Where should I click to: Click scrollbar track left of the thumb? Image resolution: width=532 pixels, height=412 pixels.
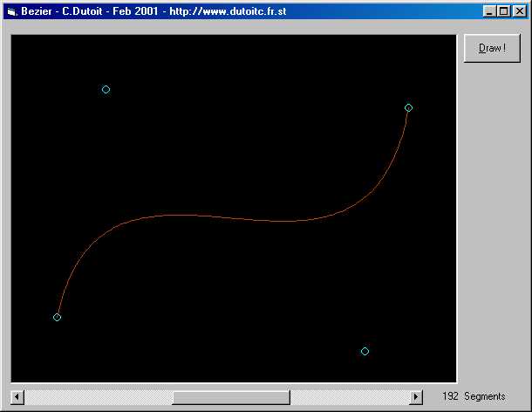pos(96,397)
